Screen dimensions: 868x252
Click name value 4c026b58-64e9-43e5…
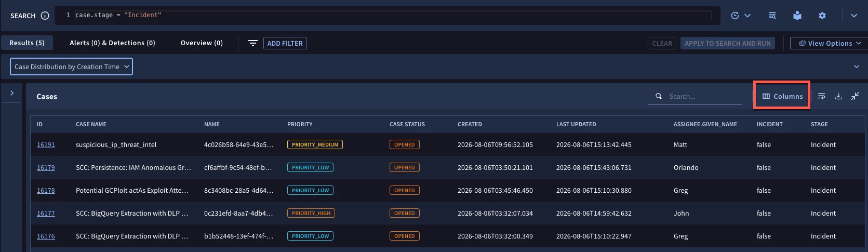pos(238,144)
